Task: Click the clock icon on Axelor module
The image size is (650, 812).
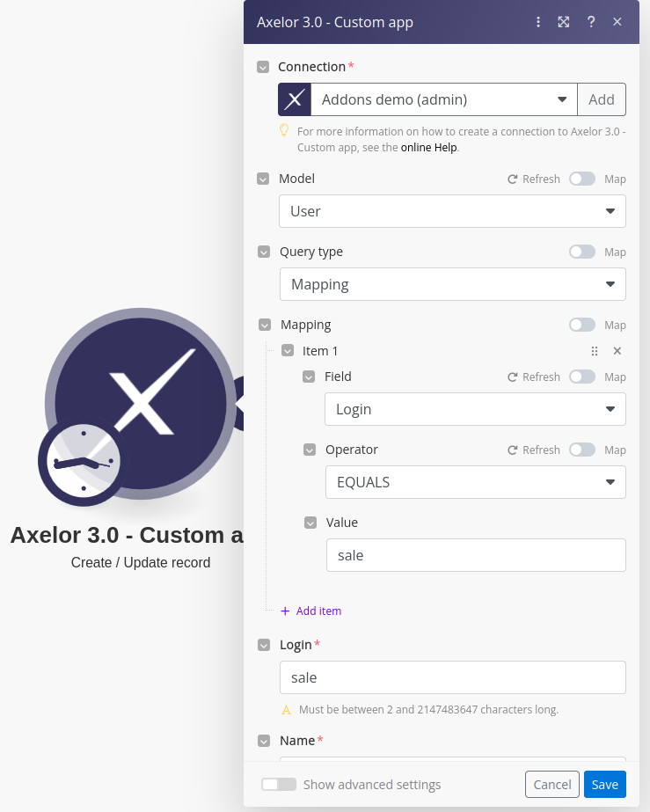Action: pos(83,462)
